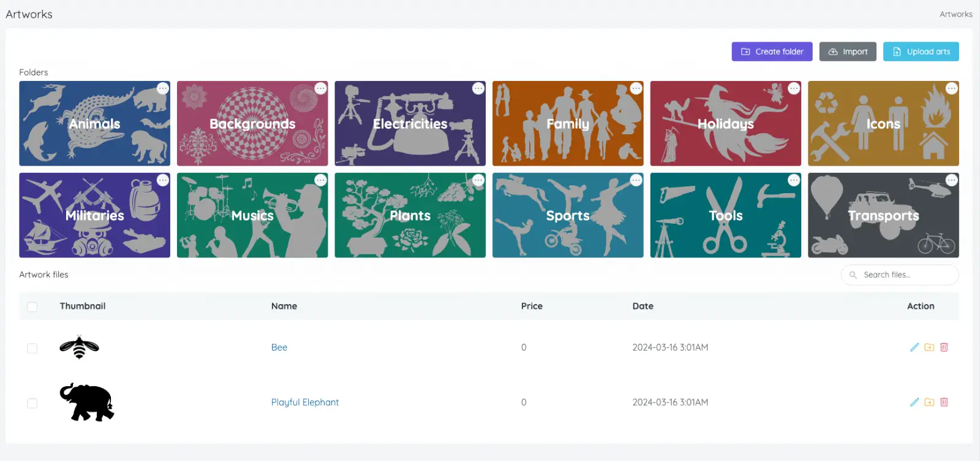Open the Sports folder
Screen dimensions: 980x461
568,215
